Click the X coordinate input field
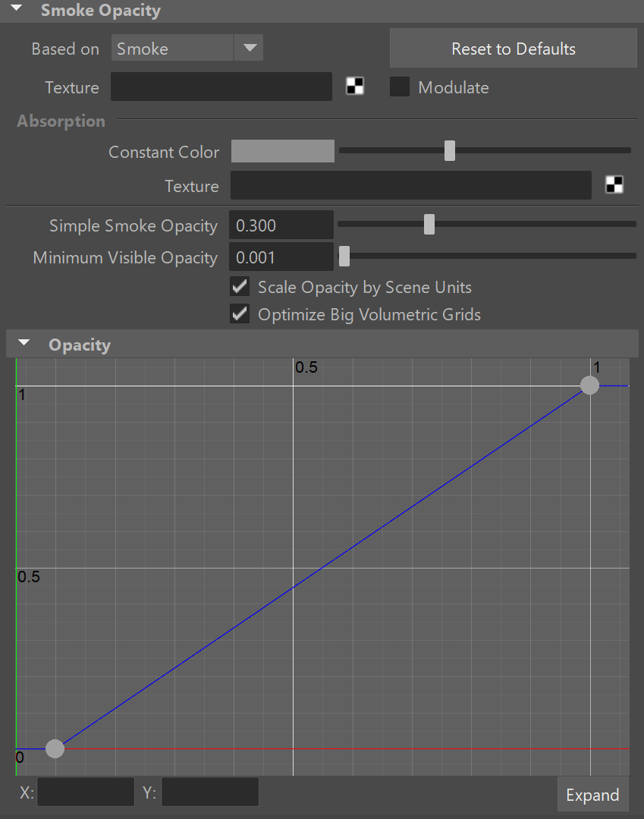This screenshot has height=819, width=644. click(86, 792)
